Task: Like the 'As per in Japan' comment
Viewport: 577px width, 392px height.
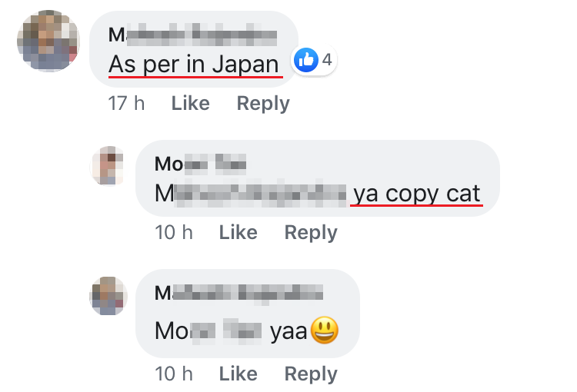Action: (191, 103)
